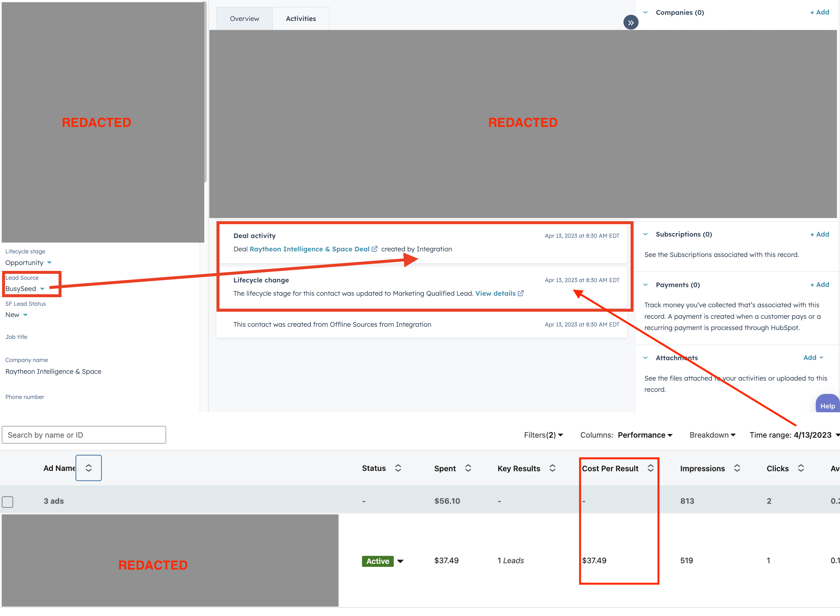840x616 pixels.
Task: Sort by Key Results column arrows
Action: (x=552, y=468)
